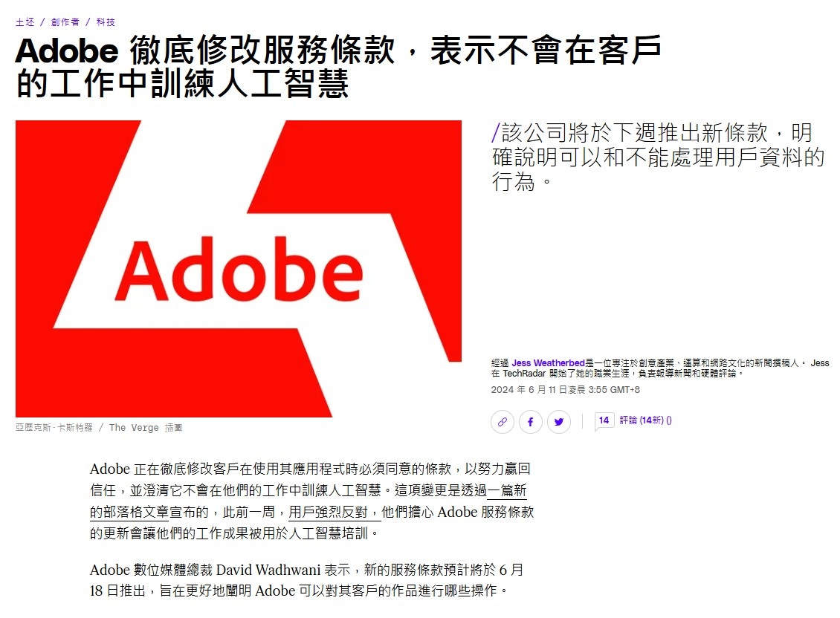Click the first paragraph about Adobe terms
Image resolution: width=840 pixels, height=618 pixels.
(311, 501)
